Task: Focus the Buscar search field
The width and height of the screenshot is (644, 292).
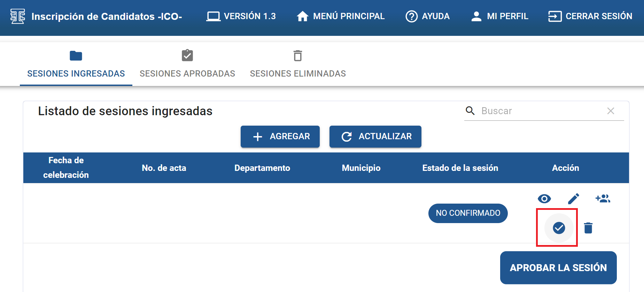Action: click(x=540, y=111)
